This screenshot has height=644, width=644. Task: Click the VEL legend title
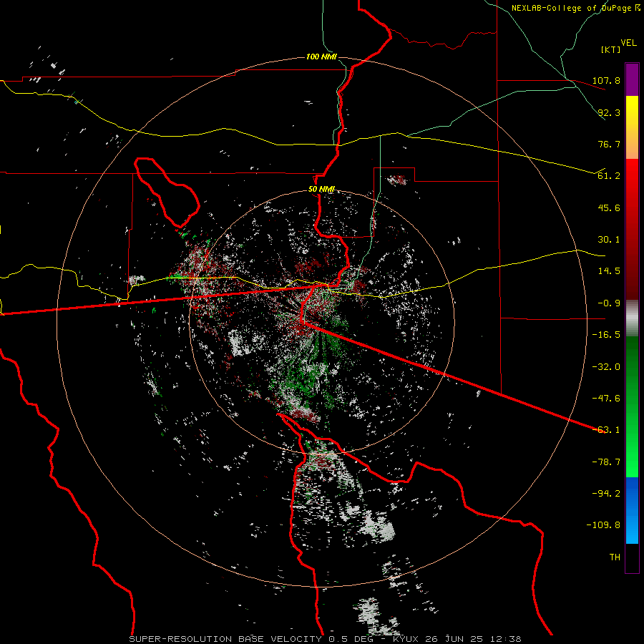pyautogui.click(x=628, y=43)
